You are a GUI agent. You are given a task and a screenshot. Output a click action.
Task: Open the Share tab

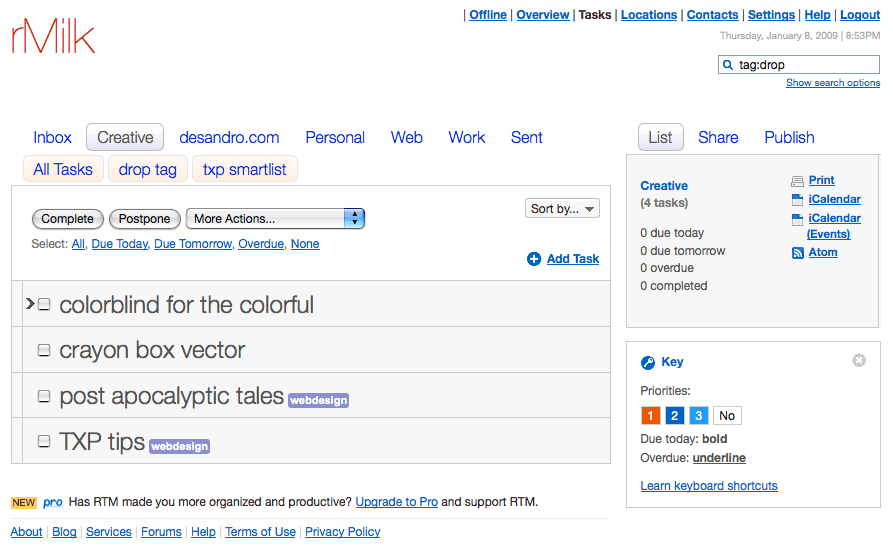[718, 138]
